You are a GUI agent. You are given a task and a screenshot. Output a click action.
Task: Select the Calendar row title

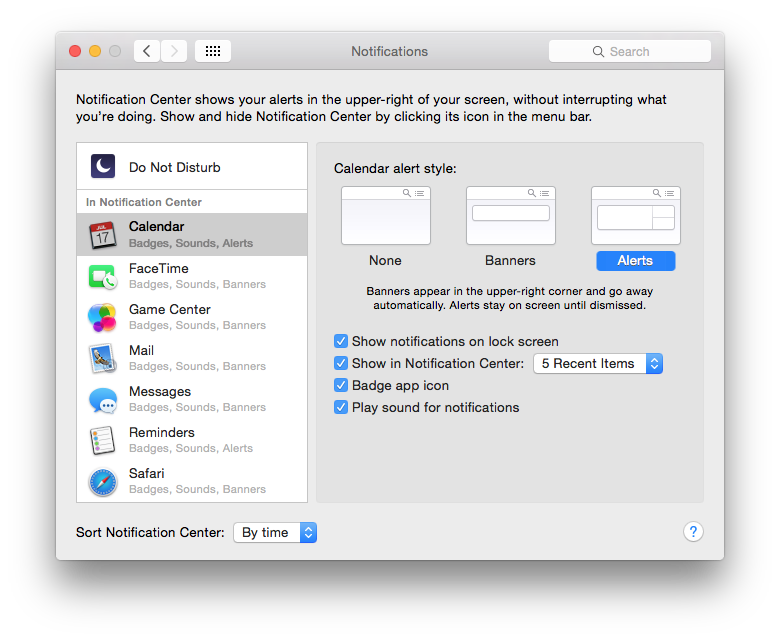click(x=156, y=226)
